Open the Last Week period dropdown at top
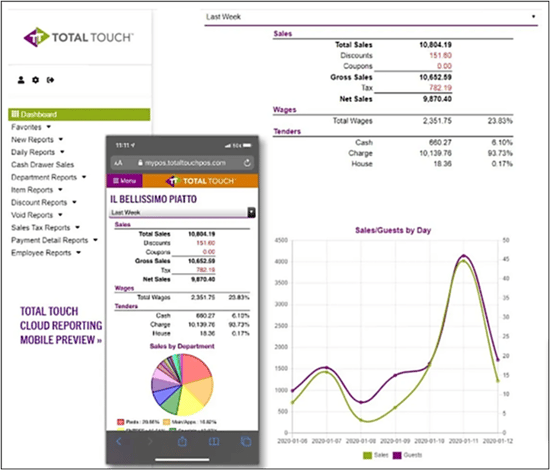This screenshot has height=470, width=550. click(x=371, y=17)
